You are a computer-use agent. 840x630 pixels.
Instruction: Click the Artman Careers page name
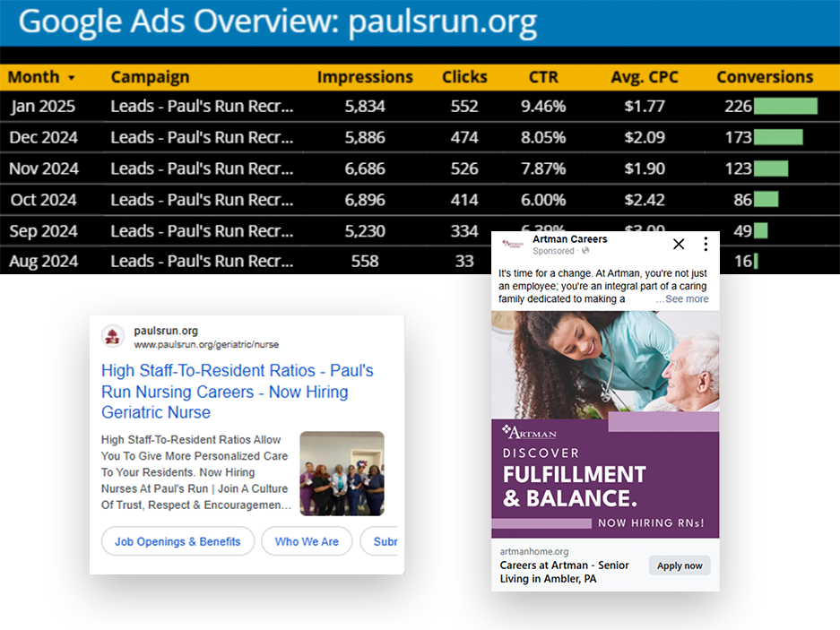pyautogui.click(x=569, y=239)
